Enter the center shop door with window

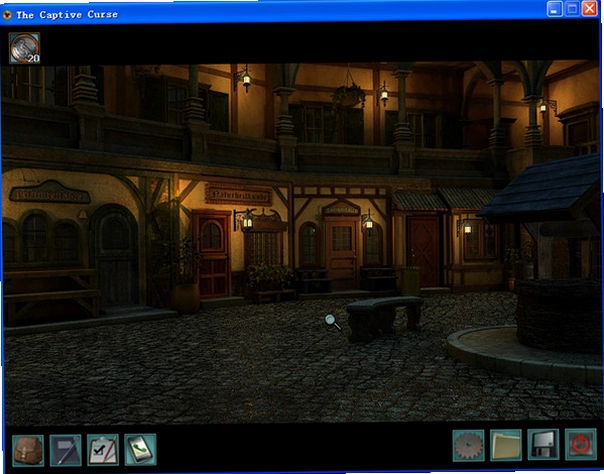[341, 252]
